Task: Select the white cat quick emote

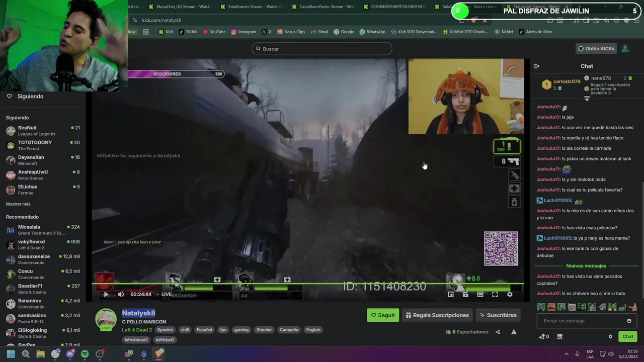Action: pyautogui.click(x=572, y=307)
